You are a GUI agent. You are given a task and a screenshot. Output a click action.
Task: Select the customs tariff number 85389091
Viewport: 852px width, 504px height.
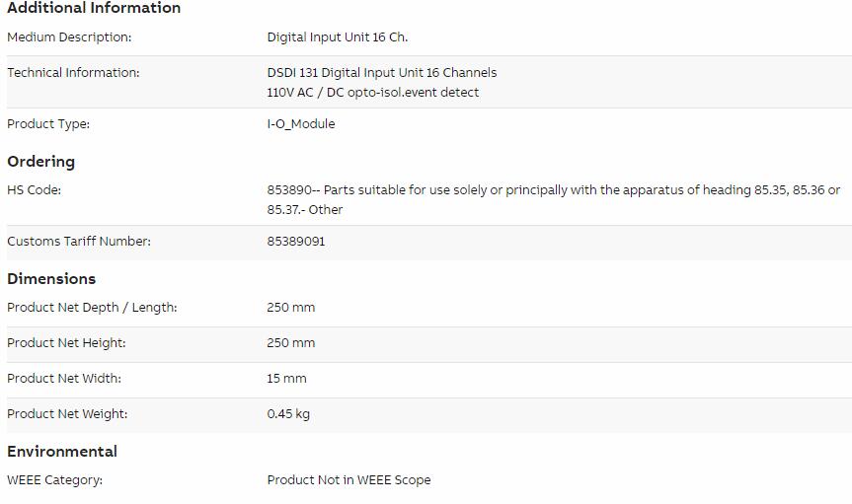click(296, 242)
